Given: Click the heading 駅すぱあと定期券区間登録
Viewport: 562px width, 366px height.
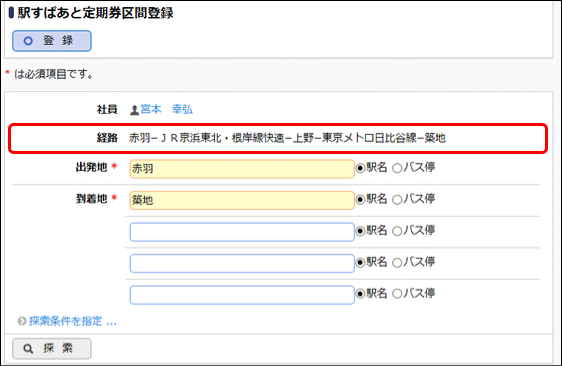Looking at the screenshot, I should (x=95, y=13).
